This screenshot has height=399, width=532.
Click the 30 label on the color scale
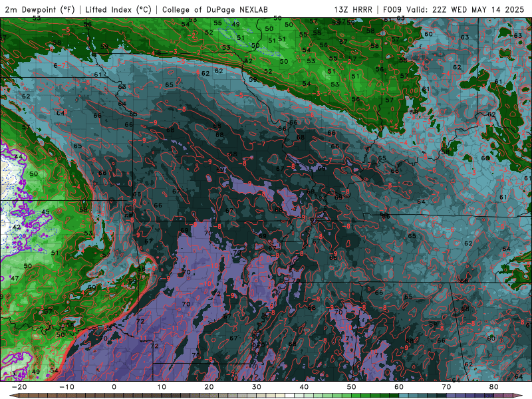point(257,387)
